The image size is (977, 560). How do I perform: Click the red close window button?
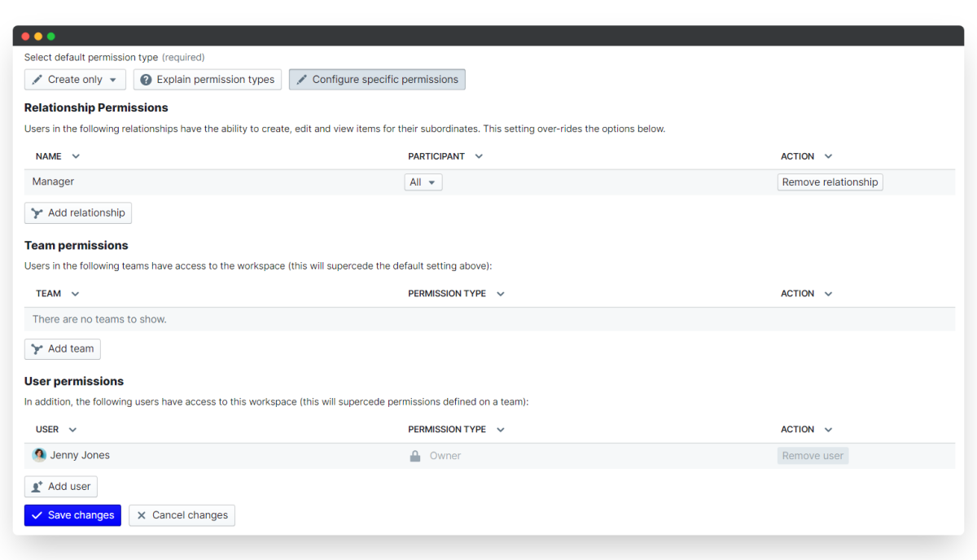(x=25, y=36)
